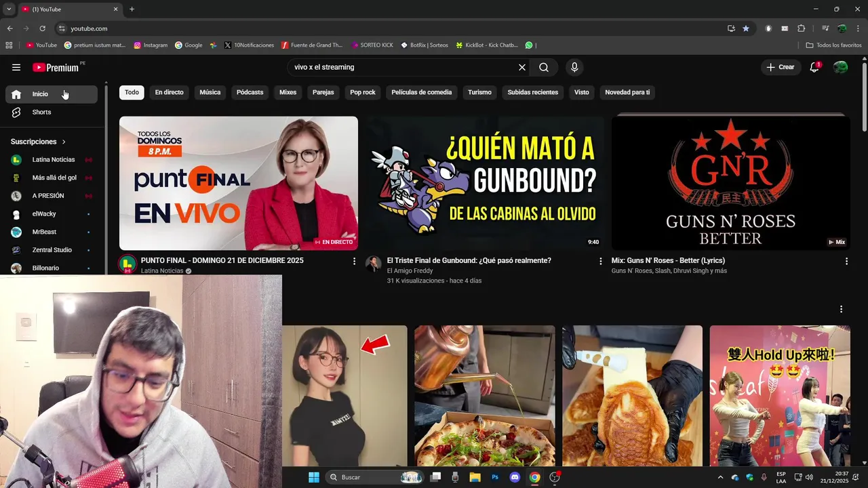Viewport: 868px width, 488px height.
Task: Open the taiyaki cheese Short
Action: pyautogui.click(x=632, y=396)
